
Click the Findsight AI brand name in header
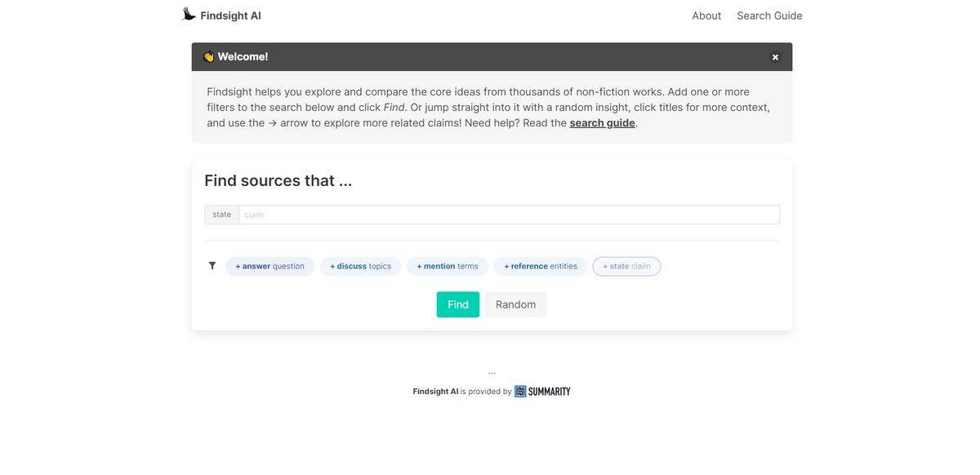coord(230,16)
